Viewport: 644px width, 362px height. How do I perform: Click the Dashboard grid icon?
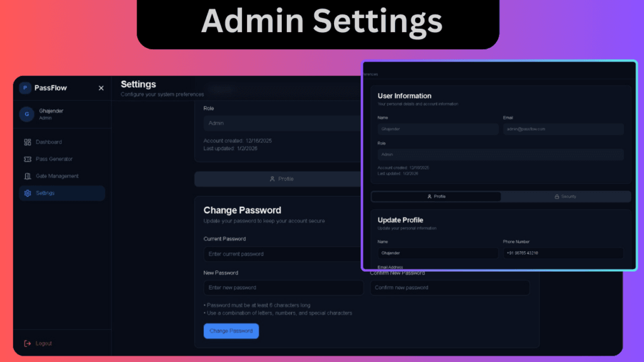(28, 142)
